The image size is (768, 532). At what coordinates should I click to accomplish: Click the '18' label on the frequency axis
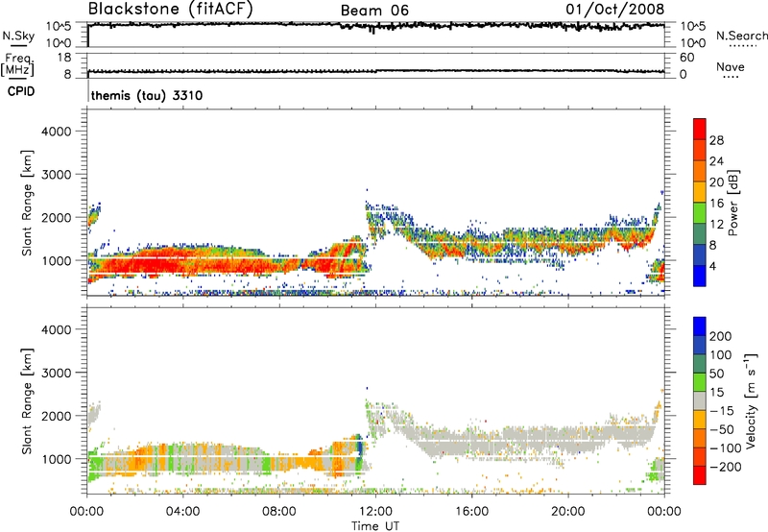coord(64,58)
